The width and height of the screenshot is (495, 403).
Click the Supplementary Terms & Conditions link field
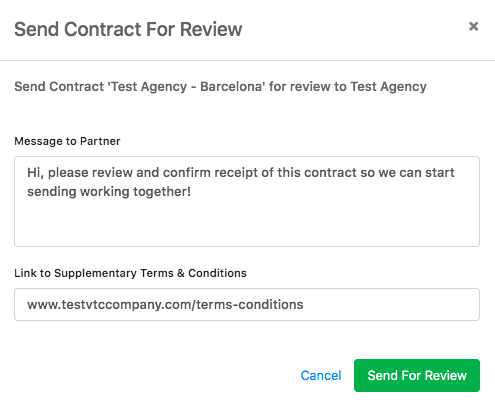tap(247, 304)
